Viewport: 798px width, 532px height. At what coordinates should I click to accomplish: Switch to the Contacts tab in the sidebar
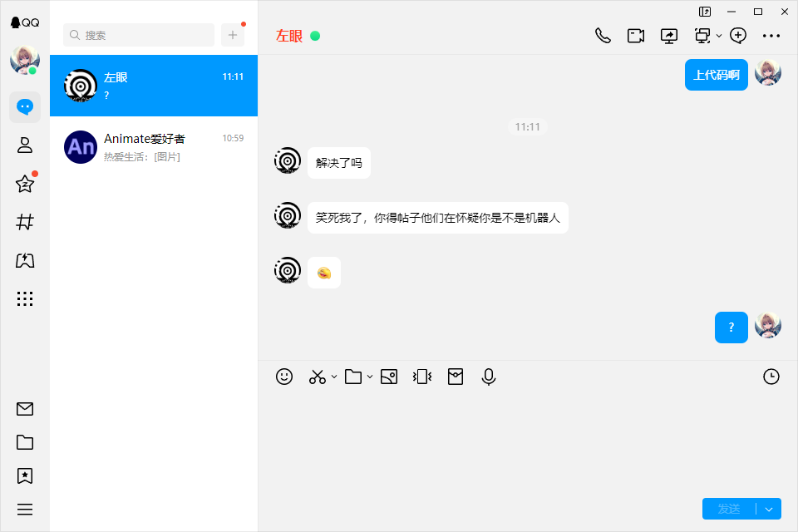pyautogui.click(x=24, y=145)
